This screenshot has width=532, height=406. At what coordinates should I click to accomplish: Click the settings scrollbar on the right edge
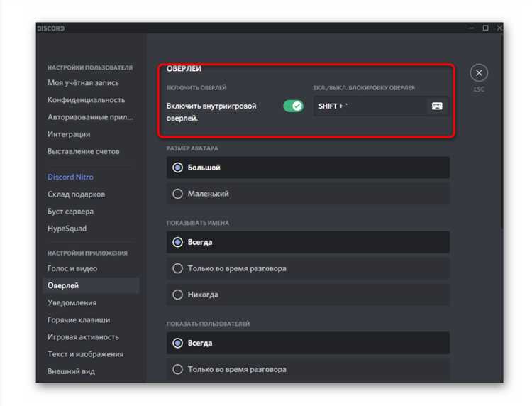pyautogui.click(x=501, y=133)
